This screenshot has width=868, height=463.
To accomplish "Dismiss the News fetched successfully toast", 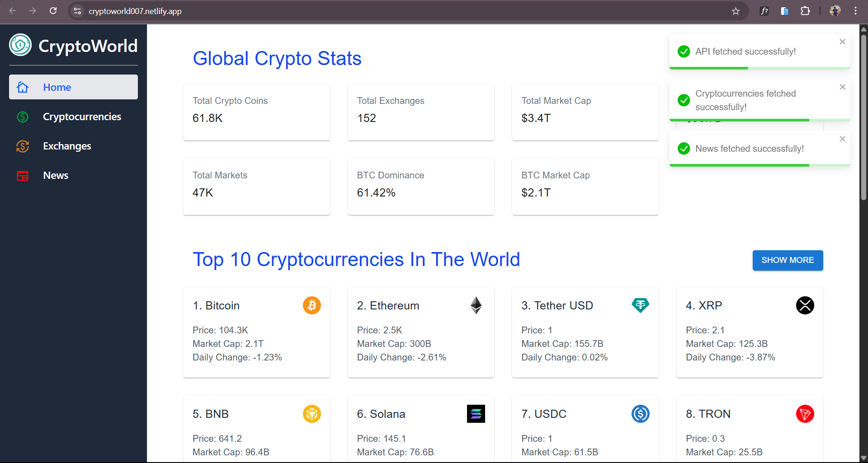I will click(x=842, y=139).
